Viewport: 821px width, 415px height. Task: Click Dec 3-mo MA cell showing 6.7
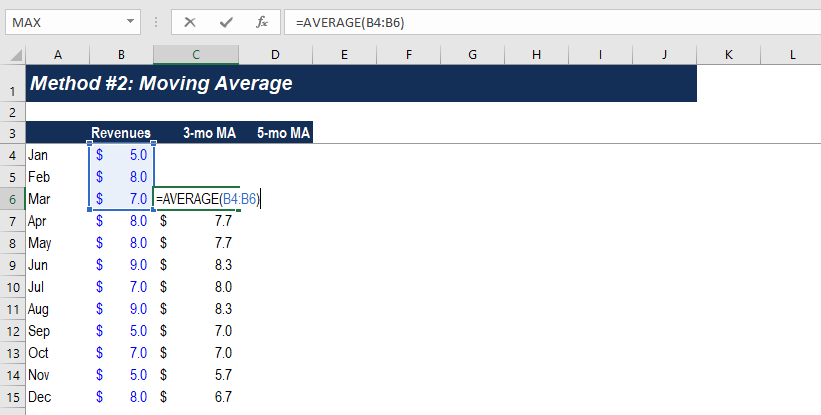tap(196, 397)
